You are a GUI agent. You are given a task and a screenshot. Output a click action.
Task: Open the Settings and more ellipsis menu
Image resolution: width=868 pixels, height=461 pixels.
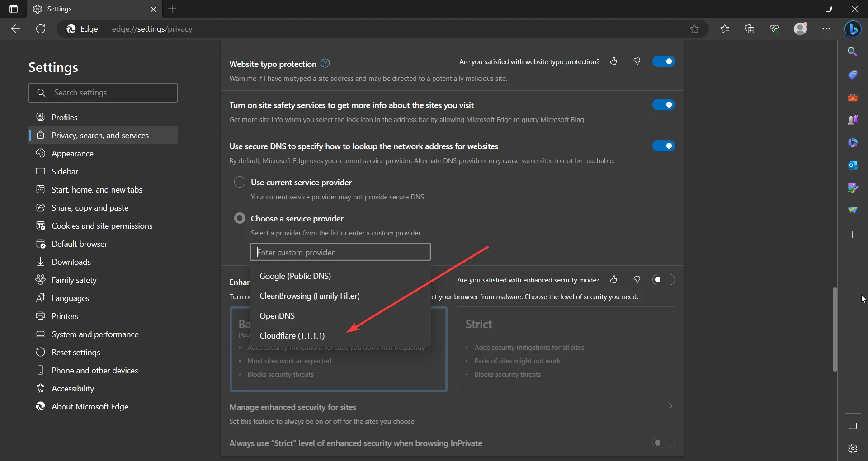pyautogui.click(x=826, y=29)
